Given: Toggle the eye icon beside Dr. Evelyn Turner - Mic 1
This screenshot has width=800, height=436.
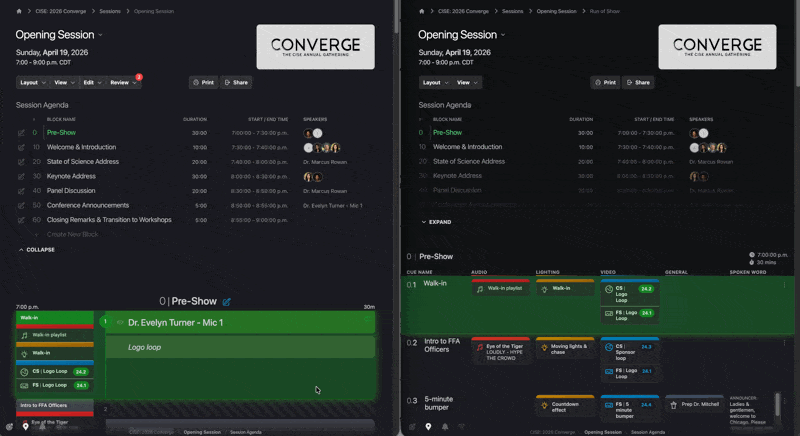Looking at the screenshot, I should [120, 322].
